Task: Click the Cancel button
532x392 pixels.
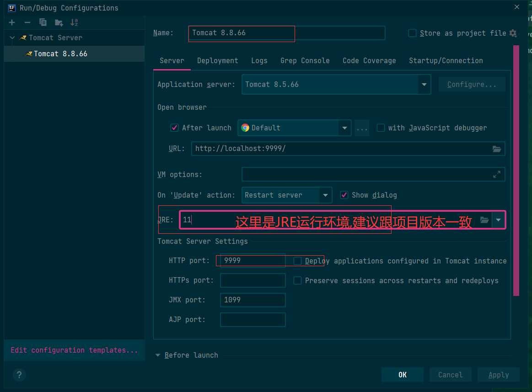Action: pos(450,375)
